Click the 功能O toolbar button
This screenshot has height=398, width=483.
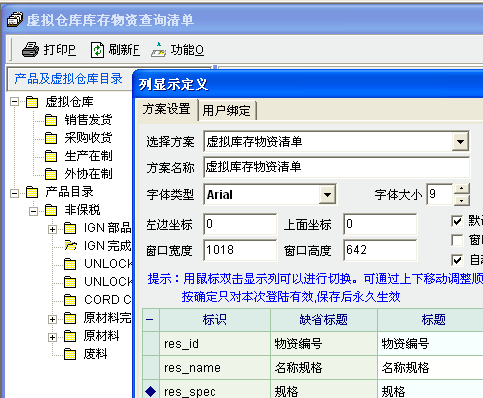177,50
